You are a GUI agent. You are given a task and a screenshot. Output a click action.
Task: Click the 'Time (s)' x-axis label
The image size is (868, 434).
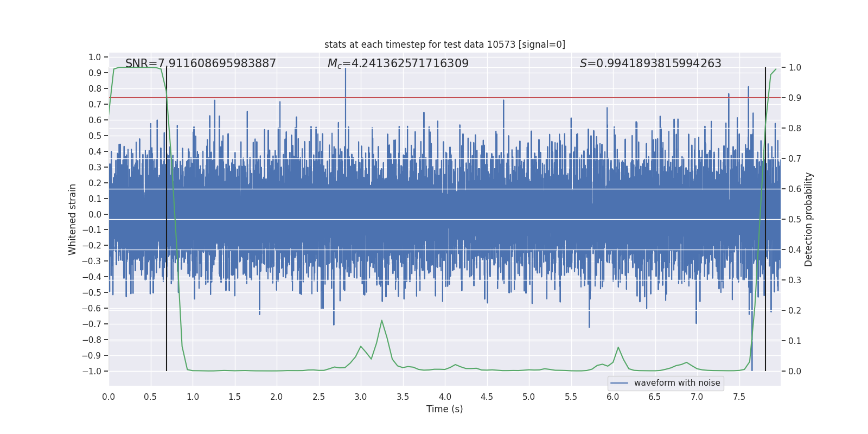pos(444,409)
